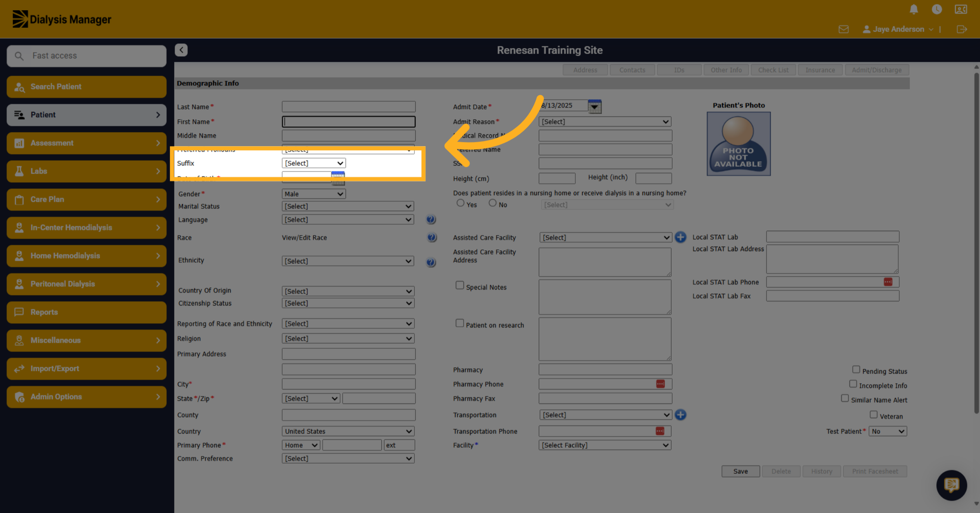Click the patient's photo placeholder thumbnail
Screen dimensions: 980x513
tap(738, 144)
